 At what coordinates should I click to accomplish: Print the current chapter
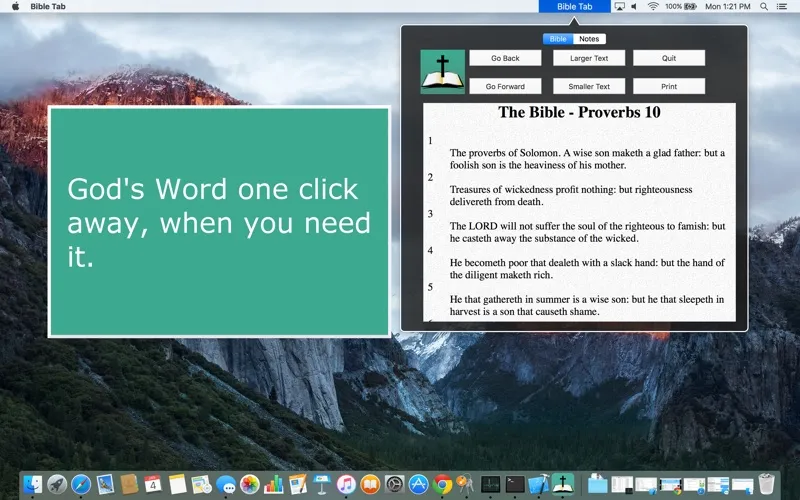pyautogui.click(x=669, y=86)
